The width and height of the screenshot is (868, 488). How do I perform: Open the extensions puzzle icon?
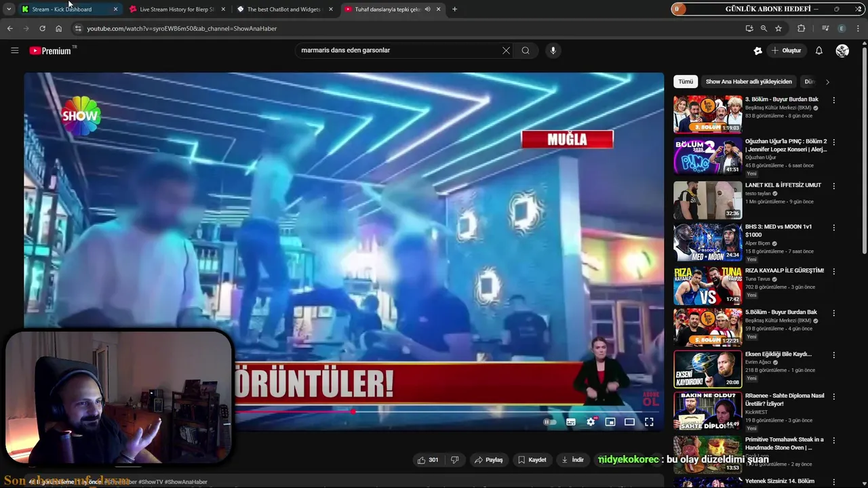tap(801, 28)
